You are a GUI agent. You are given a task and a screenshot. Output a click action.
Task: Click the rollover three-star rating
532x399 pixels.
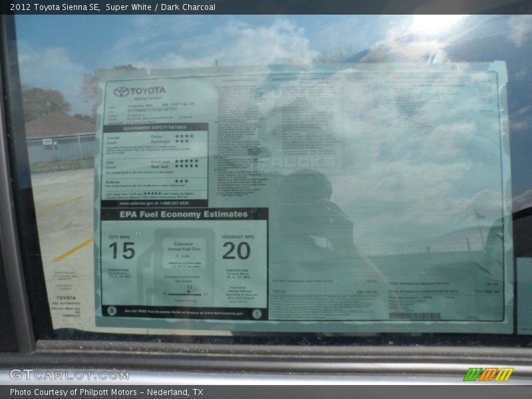182,181
